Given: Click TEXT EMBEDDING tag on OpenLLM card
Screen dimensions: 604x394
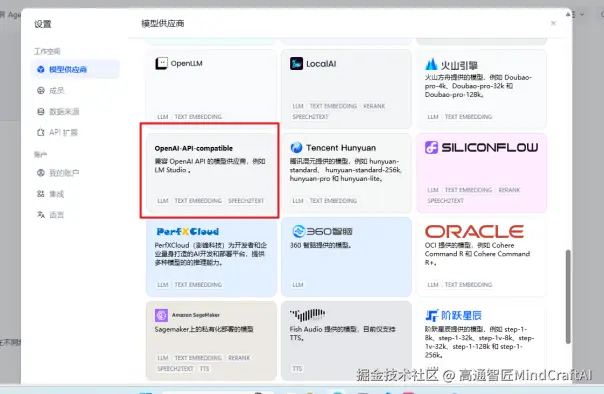Looking at the screenshot, I should pyautogui.click(x=198, y=117).
